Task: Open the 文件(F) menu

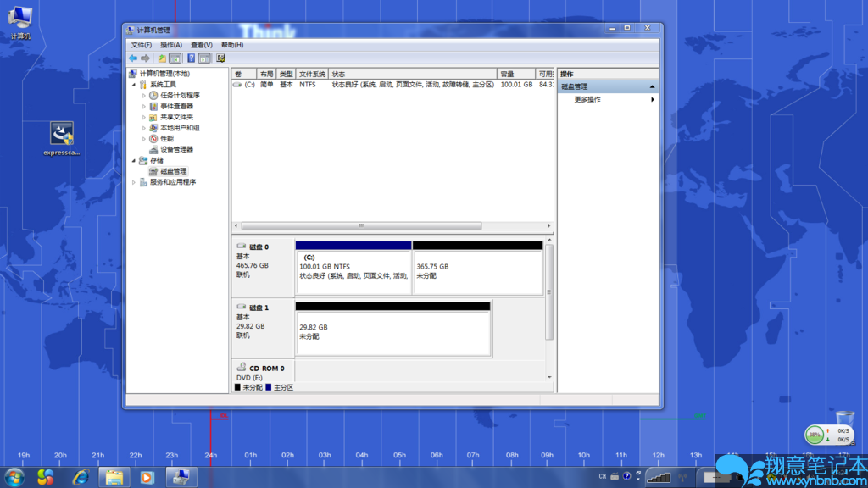Action: coord(142,45)
